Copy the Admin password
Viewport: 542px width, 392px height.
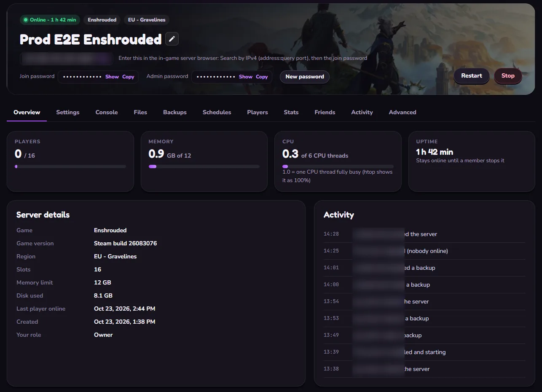[x=262, y=77]
